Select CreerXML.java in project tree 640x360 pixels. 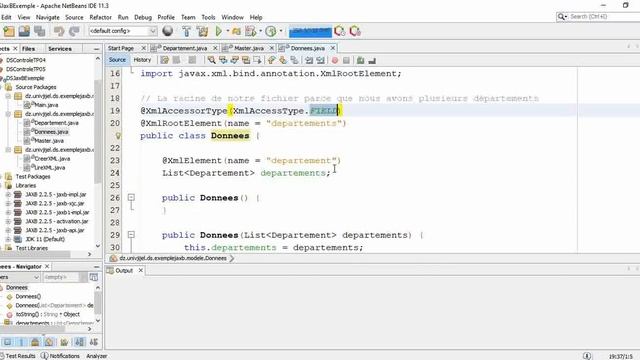pyautogui.click(x=52, y=159)
